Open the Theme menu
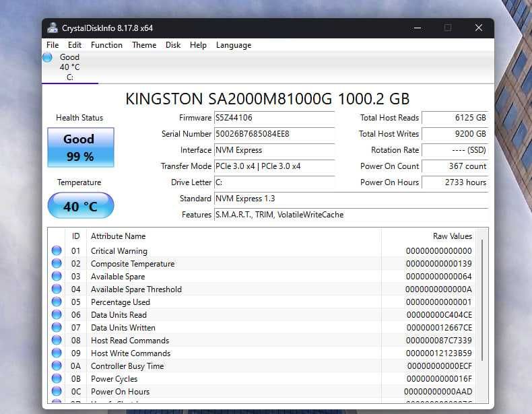The image size is (532, 414). 144,45
